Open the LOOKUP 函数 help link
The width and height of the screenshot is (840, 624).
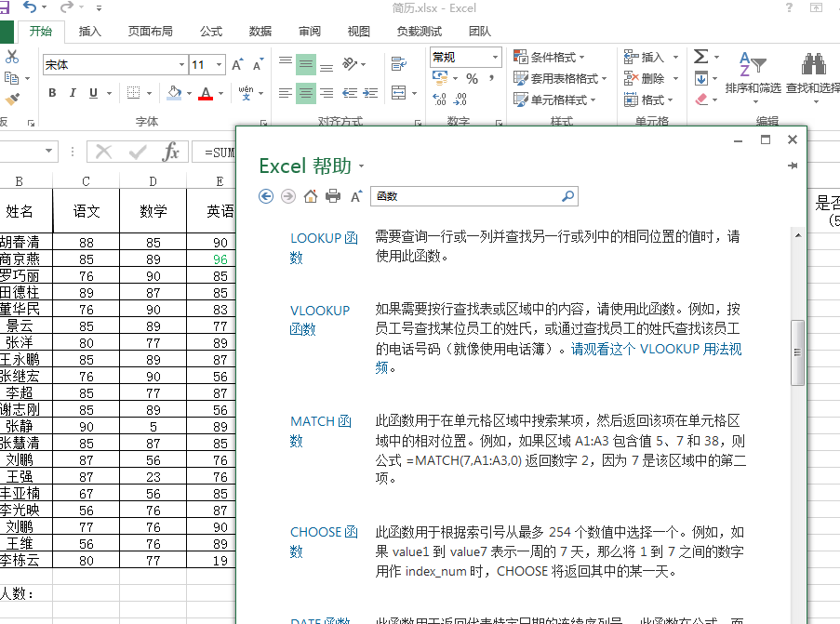(x=324, y=247)
